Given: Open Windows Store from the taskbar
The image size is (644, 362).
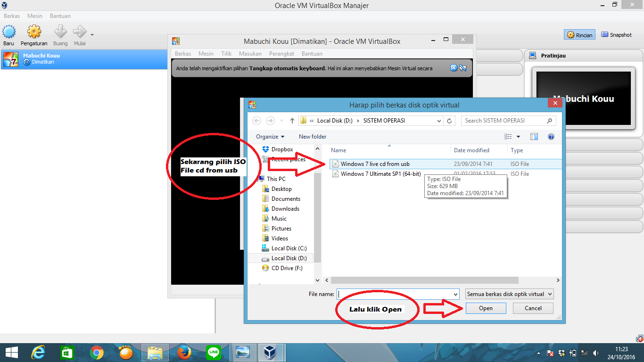Looking at the screenshot, I should point(67,352).
